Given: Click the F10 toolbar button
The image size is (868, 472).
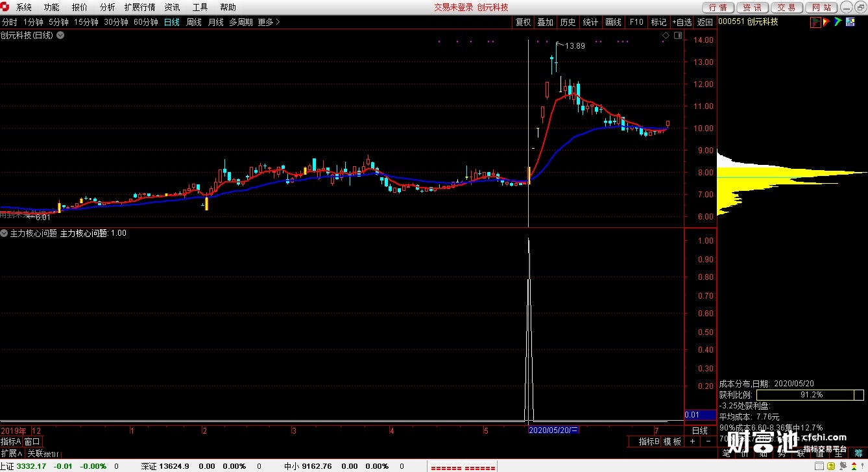Looking at the screenshot, I should (x=636, y=22).
